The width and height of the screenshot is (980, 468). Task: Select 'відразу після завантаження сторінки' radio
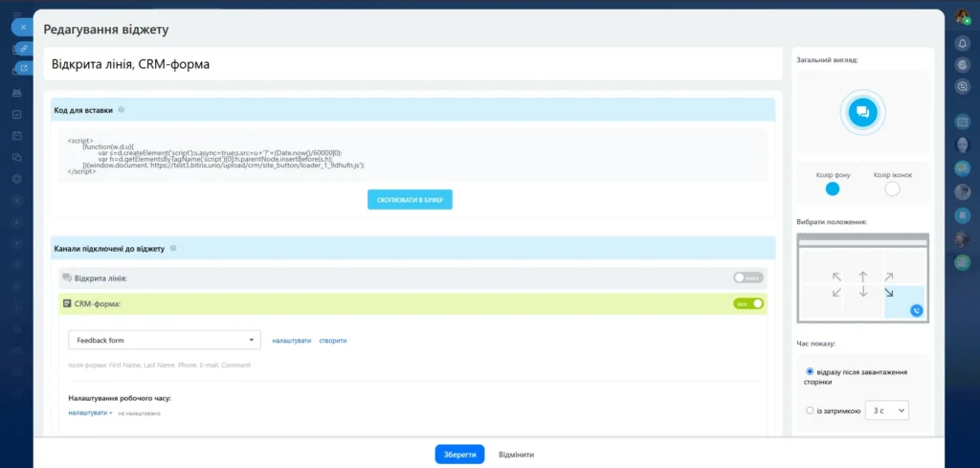810,371
